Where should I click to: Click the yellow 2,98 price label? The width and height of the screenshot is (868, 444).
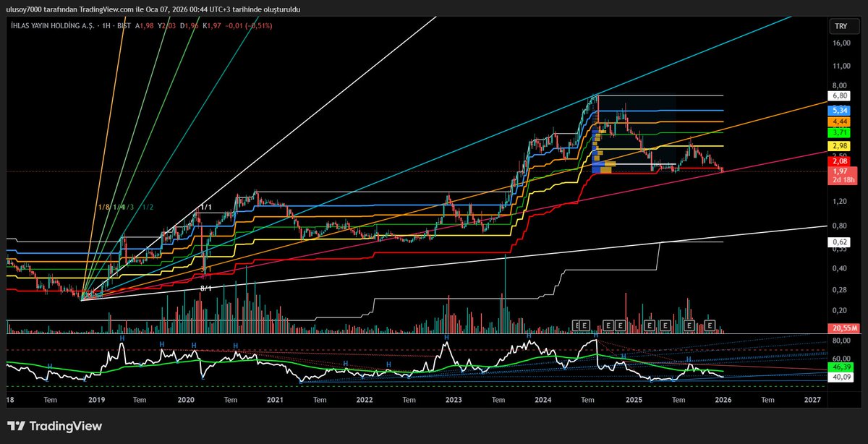point(841,147)
